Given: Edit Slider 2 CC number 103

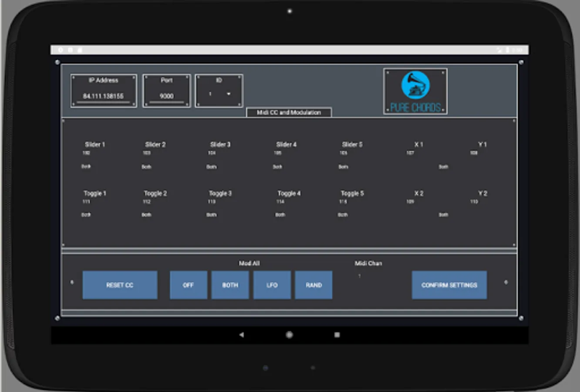Looking at the screenshot, I should (147, 153).
